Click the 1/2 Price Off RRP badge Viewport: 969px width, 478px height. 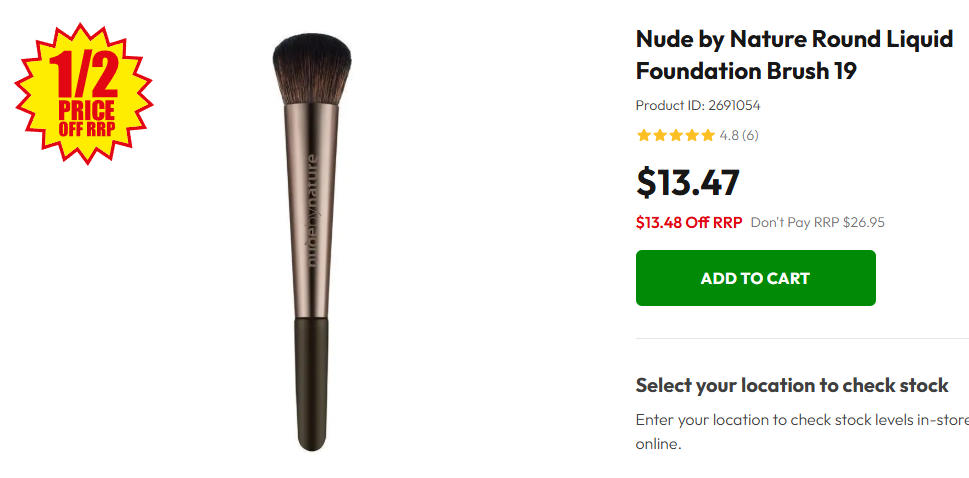coord(83,97)
